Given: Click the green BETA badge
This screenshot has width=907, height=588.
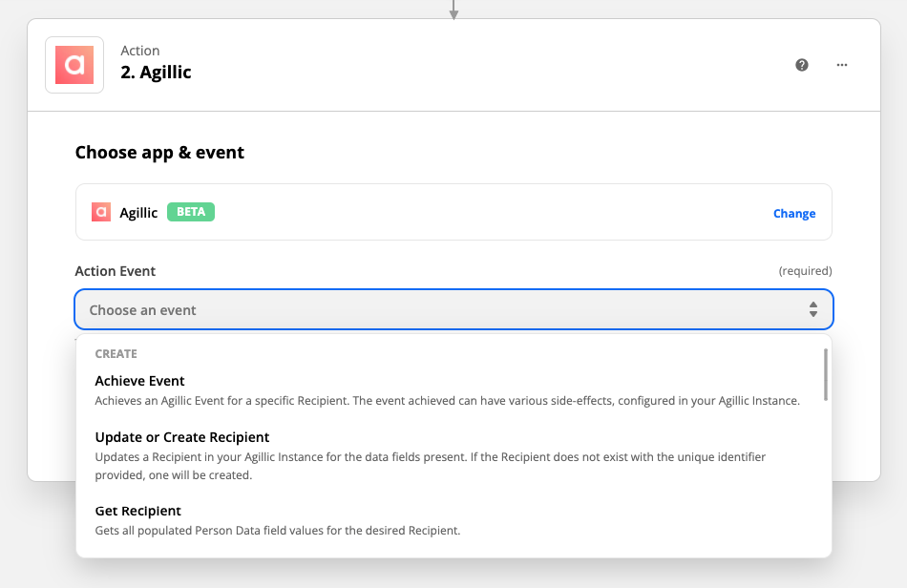Looking at the screenshot, I should coord(191,212).
